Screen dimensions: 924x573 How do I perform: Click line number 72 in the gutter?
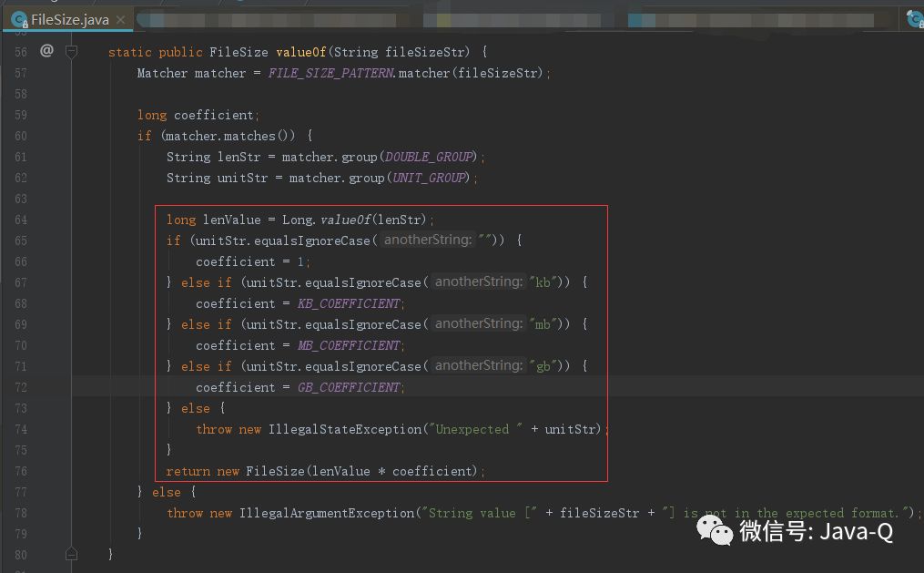pos(21,387)
